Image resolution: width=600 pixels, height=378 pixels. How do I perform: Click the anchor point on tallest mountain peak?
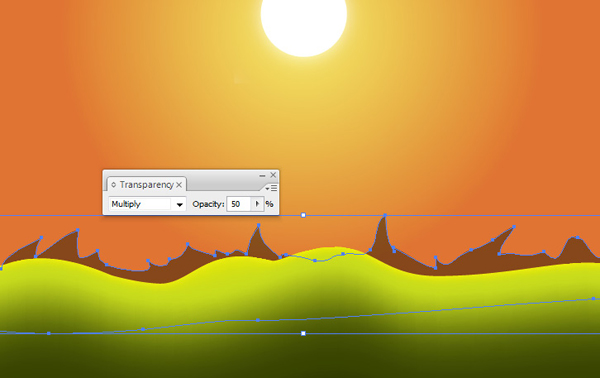pyautogui.click(x=385, y=216)
